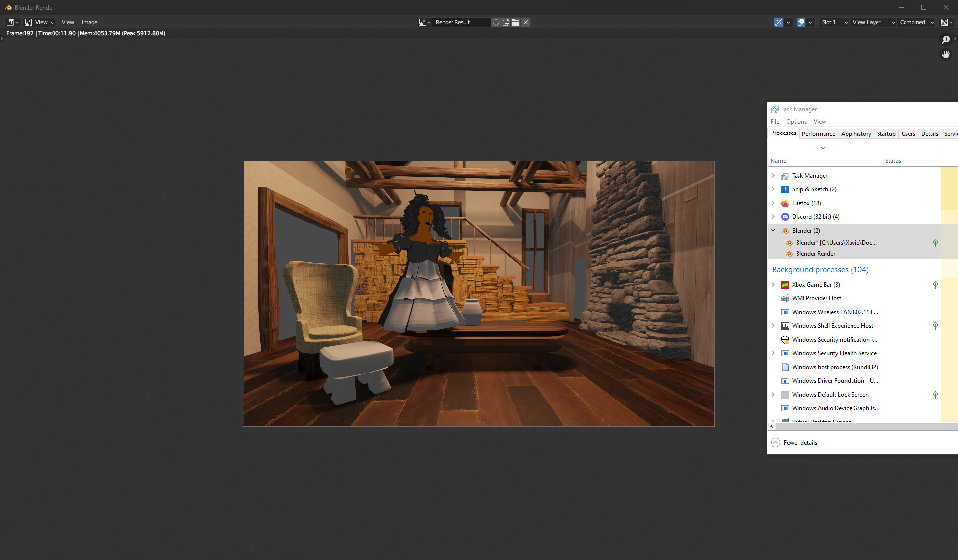The height and width of the screenshot is (560, 958).
Task: Expand the Discord (32 bit) process group
Action: pyautogui.click(x=773, y=216)
